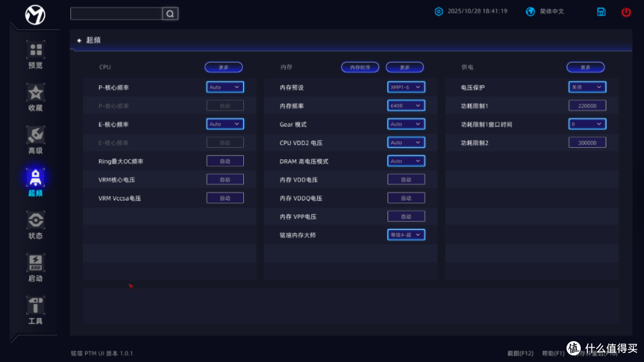Open the P-核心频率 Auto dropdown
The height and width of the screenshot is (362, 644).
coord(225,87)
